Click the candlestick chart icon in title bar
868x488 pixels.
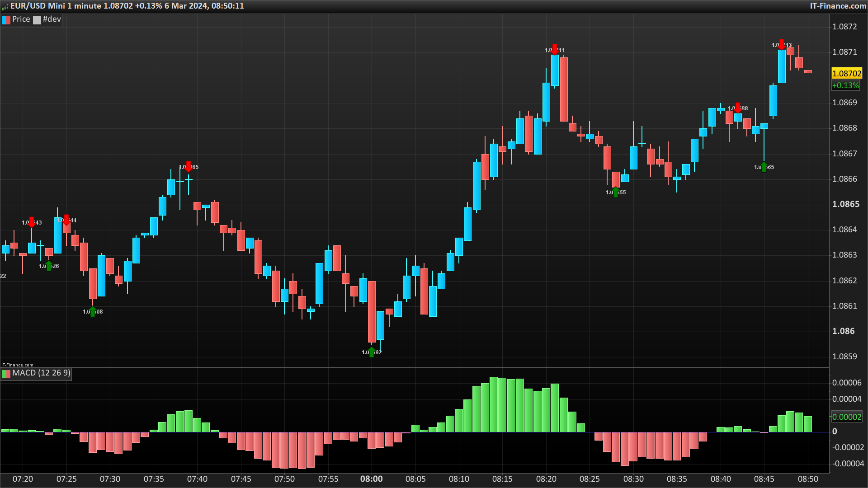point(5,6)
